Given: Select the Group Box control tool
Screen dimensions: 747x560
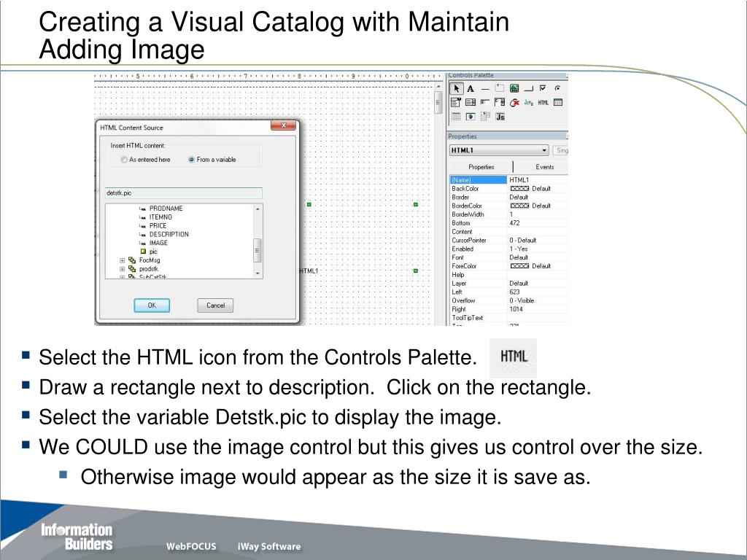Looking at the screenshot, I should pyautogui.click(x=499, y=88).
